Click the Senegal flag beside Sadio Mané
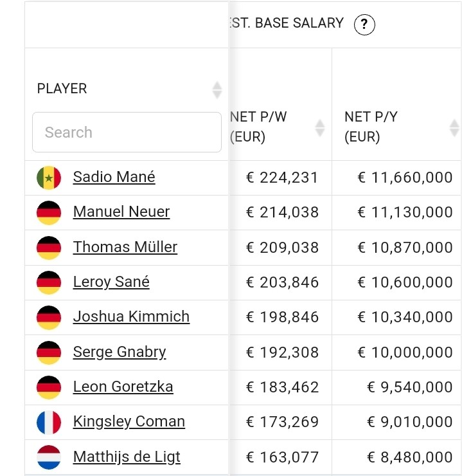The width and height of the screenshot is (462, 476). (49, 178)
